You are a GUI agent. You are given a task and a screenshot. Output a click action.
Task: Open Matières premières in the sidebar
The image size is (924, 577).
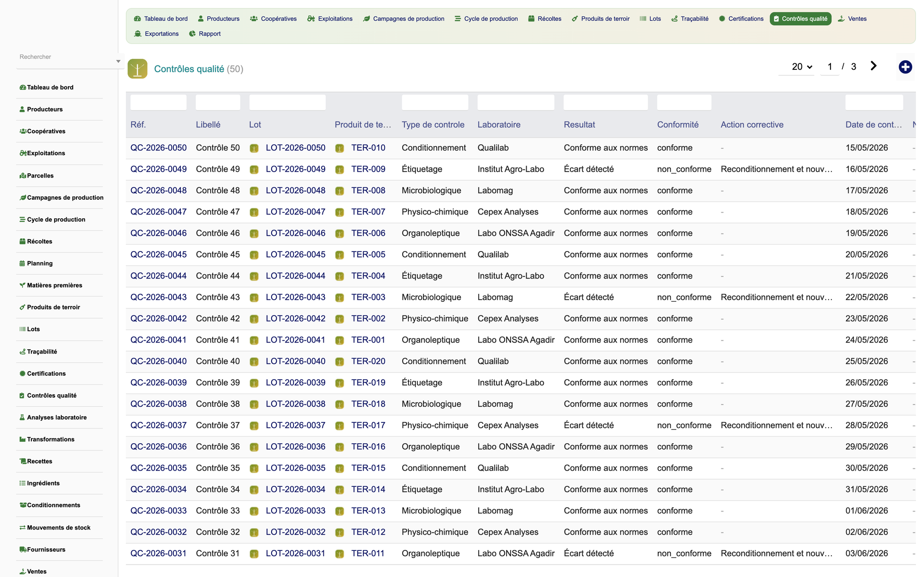(x=51, y=285)
